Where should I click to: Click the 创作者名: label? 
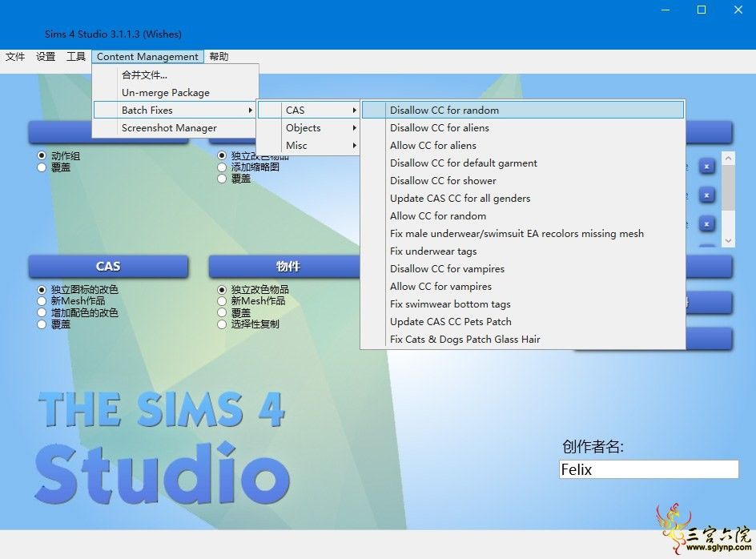pos(593,447)
